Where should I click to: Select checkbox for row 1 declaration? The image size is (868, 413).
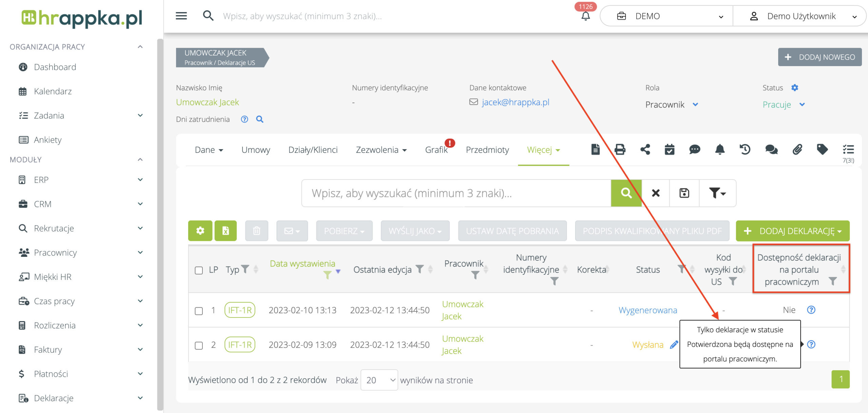click(199, 311)
